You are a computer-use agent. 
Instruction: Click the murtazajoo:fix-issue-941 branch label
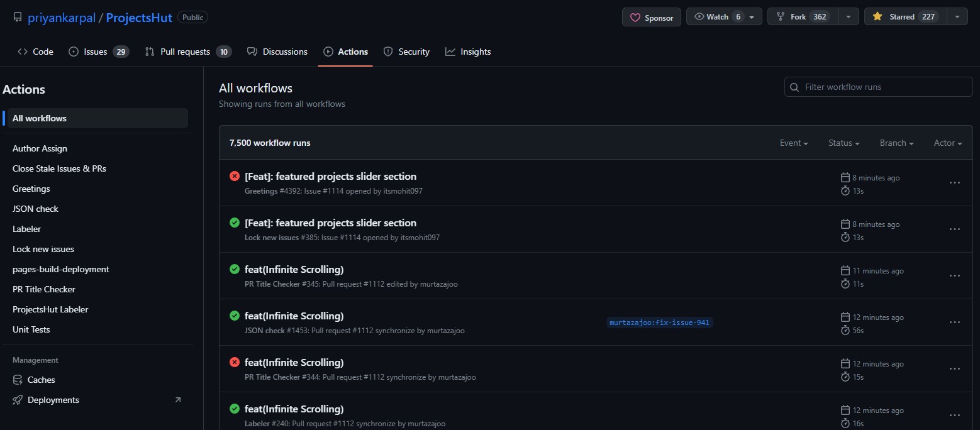pyautogui.click(x=659, y=322)
